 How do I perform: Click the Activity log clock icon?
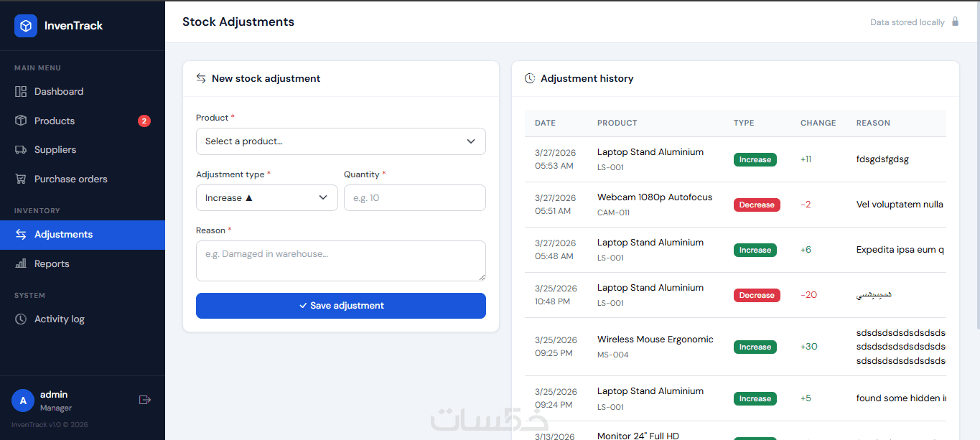[21, 319]
